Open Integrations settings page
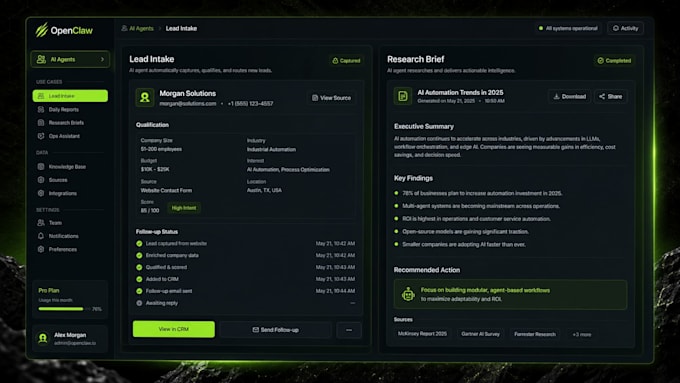The height and width of the screenshot is (383, 680). click(62, 193)
